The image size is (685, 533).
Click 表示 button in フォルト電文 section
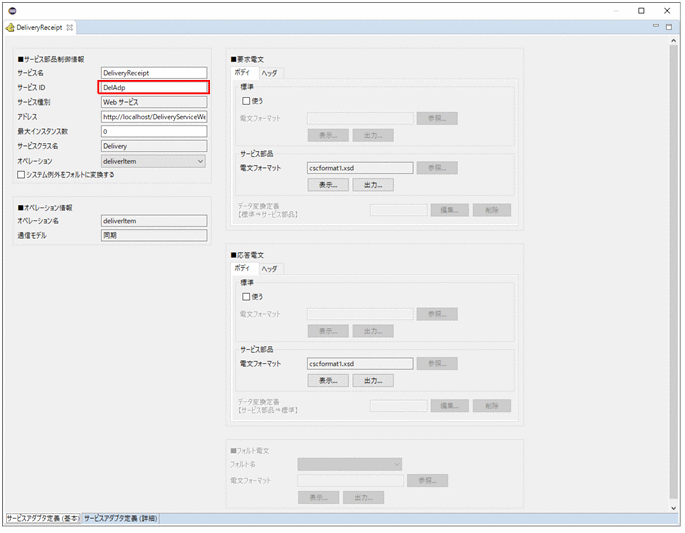[x=319, y=498]
